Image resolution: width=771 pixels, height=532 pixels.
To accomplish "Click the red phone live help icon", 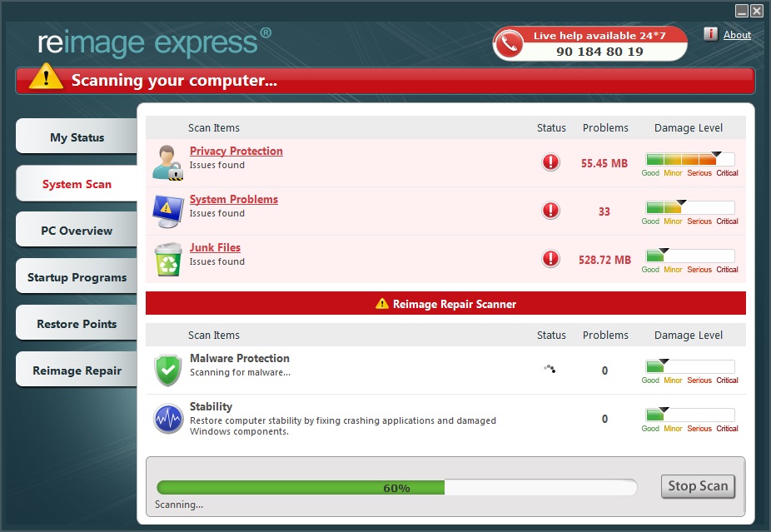I will coord(509,44).
